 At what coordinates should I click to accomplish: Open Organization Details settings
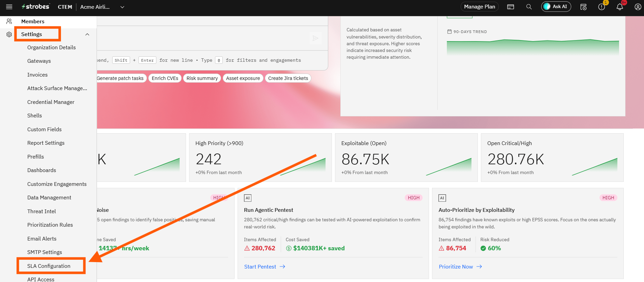coord(52,48)
